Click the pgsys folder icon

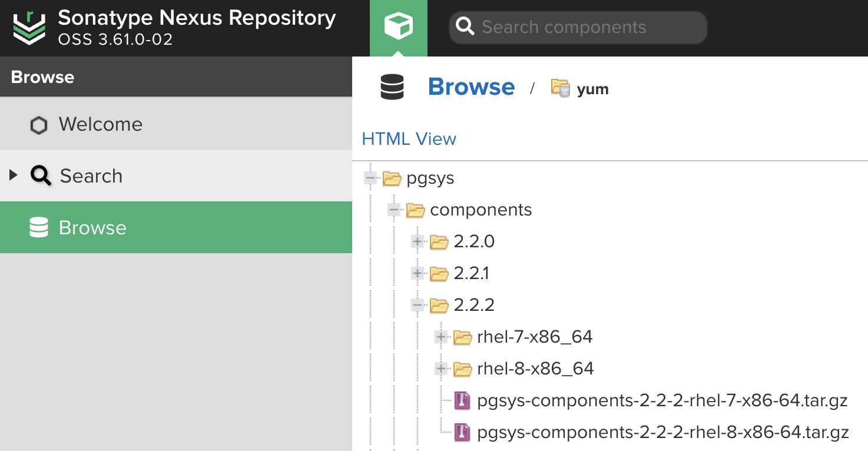[392, 178]
